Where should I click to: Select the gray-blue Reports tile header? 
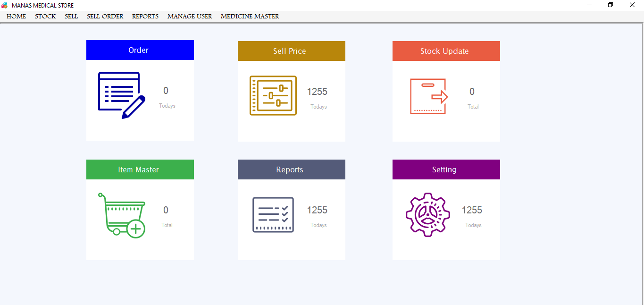(291, 169)
